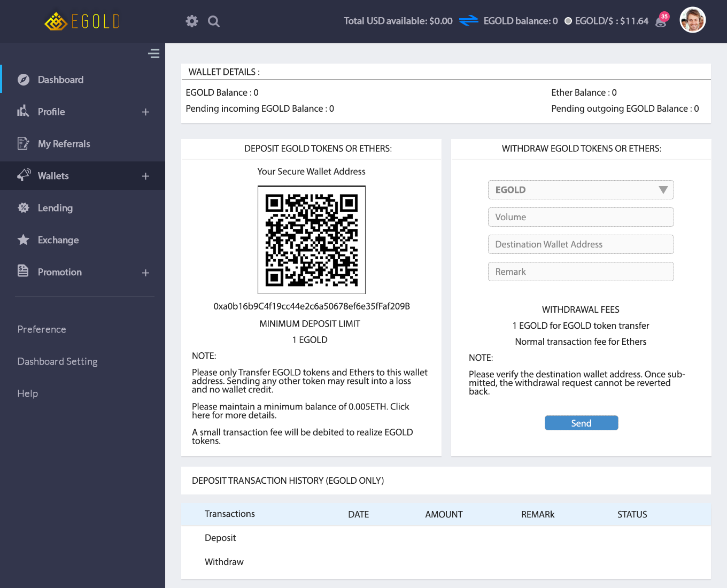Screen dimensions: 727x588
Task: Click Total USD available: $0.00 text
Action: point(398,21)
